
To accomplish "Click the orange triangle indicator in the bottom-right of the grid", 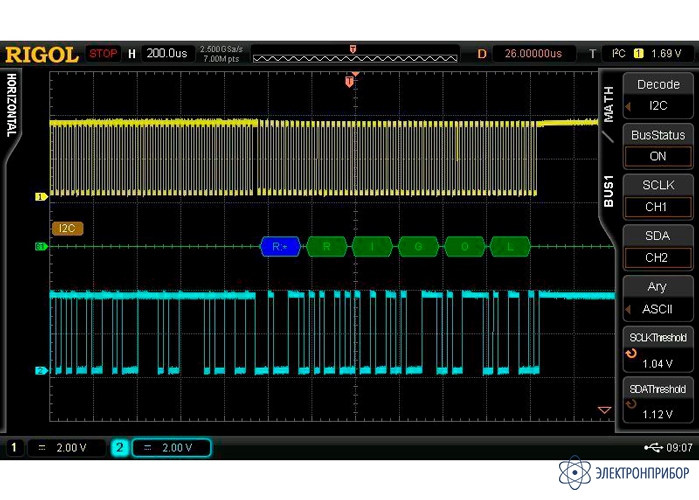I will pyautogui.click(x=604, y=410).
